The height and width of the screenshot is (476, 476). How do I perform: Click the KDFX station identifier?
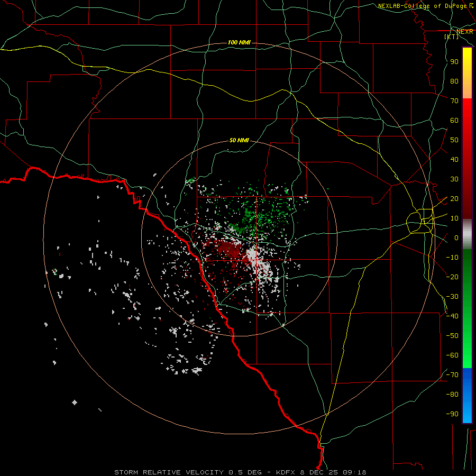[286, 472]
